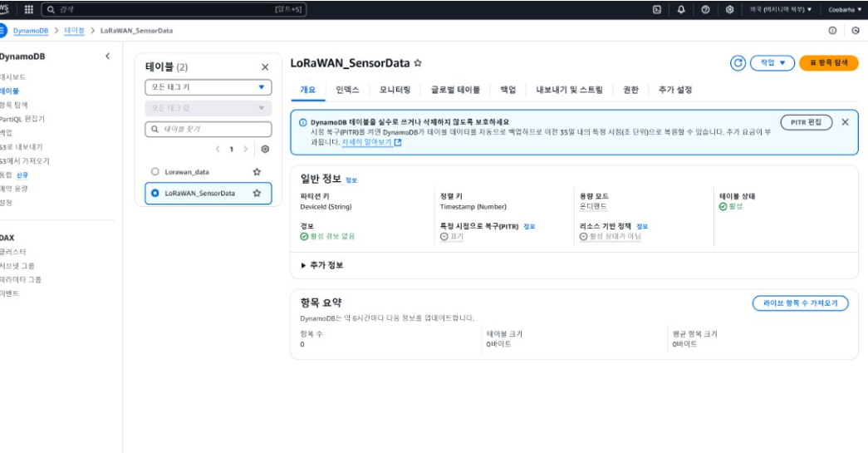The image size is (868, 453).
Task: Click the orange 항목 탐색 button
Action: [829, 63]
